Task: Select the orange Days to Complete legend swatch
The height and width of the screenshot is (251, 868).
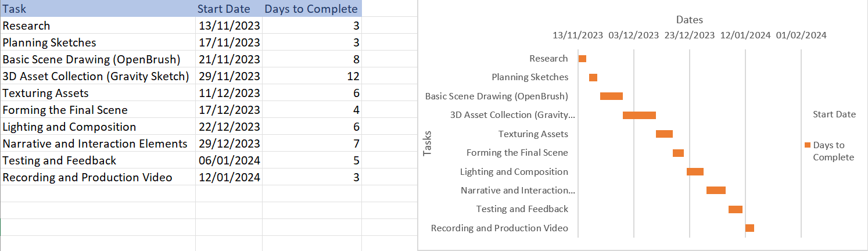Action: pos(808,145)
